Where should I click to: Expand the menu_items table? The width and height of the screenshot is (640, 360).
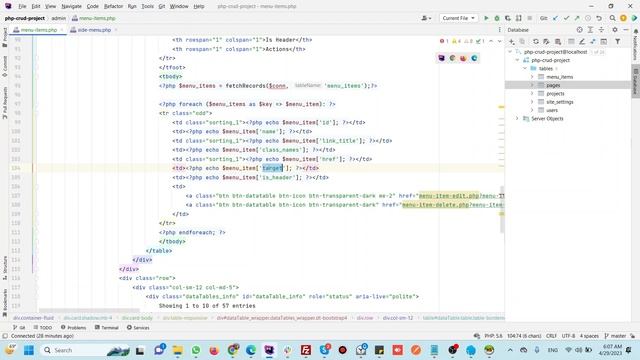coord(532,77)
